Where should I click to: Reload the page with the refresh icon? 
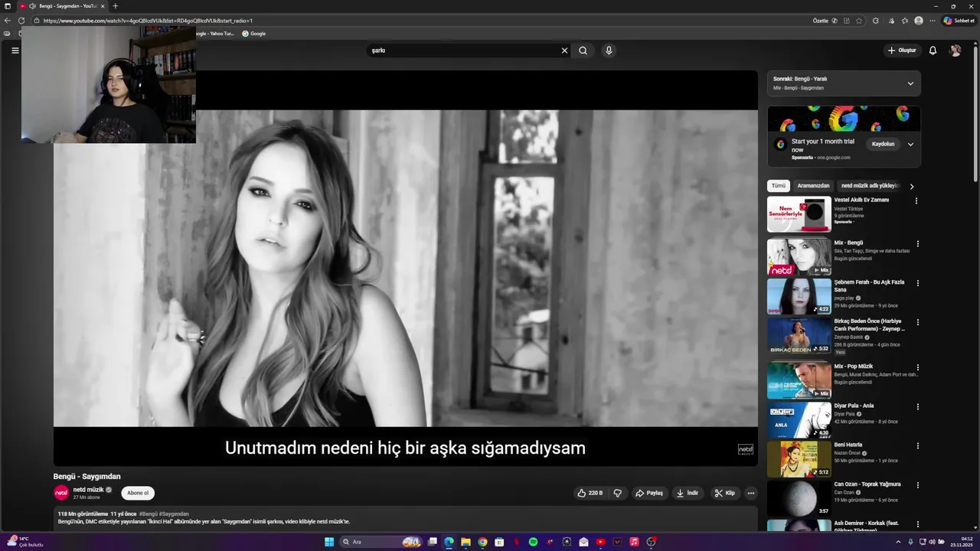(x=21, y=21)
